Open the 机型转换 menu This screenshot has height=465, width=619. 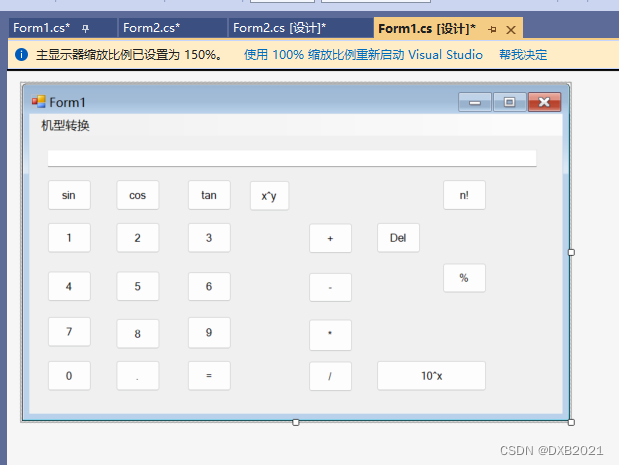(x=66, y=126)
